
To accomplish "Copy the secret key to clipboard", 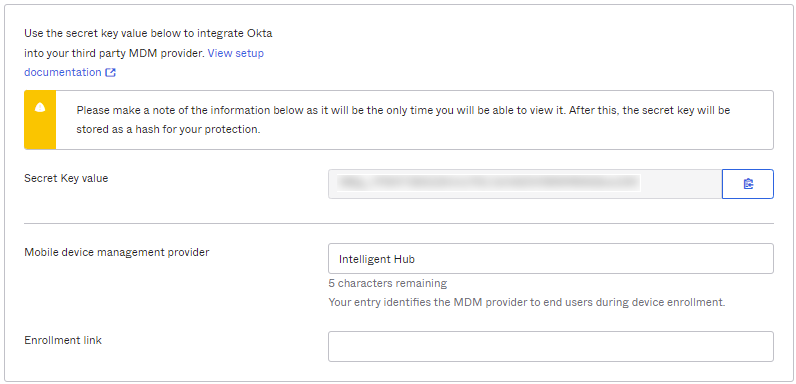I will point(747,184).
